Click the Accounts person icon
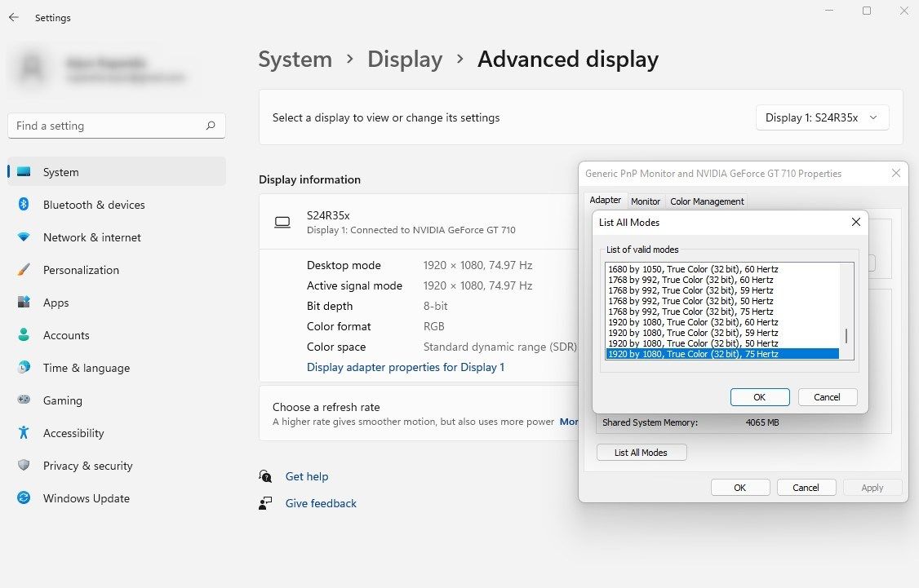919x588 pixels. [x=24, y=334]
